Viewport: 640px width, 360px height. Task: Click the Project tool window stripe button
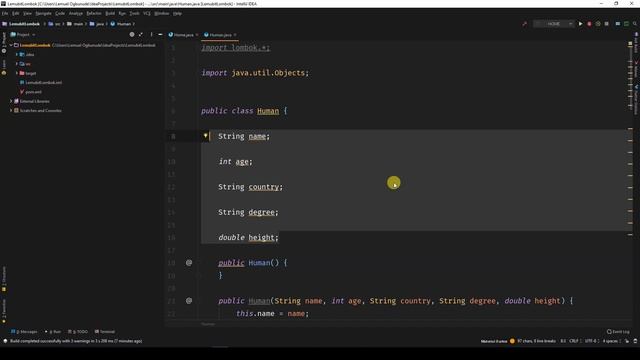coord(4,43)
